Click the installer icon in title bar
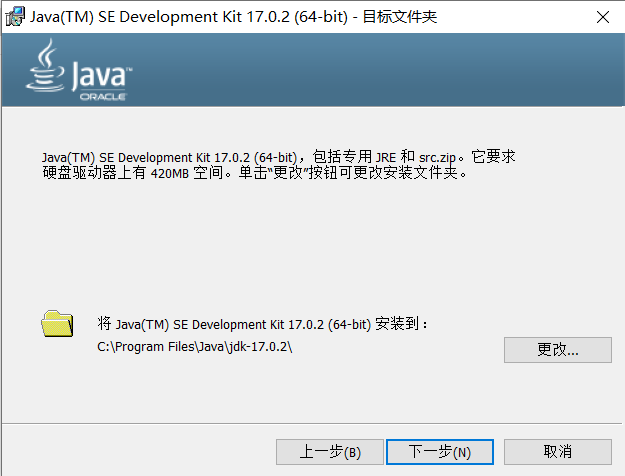Screen dimensions: 625x476 click(x=15, y=17)
